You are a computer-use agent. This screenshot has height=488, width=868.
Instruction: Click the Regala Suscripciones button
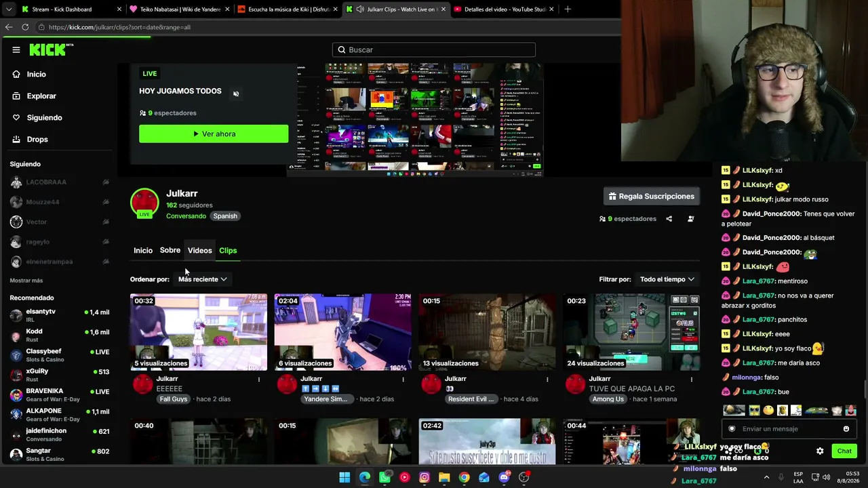pos(651,196)
